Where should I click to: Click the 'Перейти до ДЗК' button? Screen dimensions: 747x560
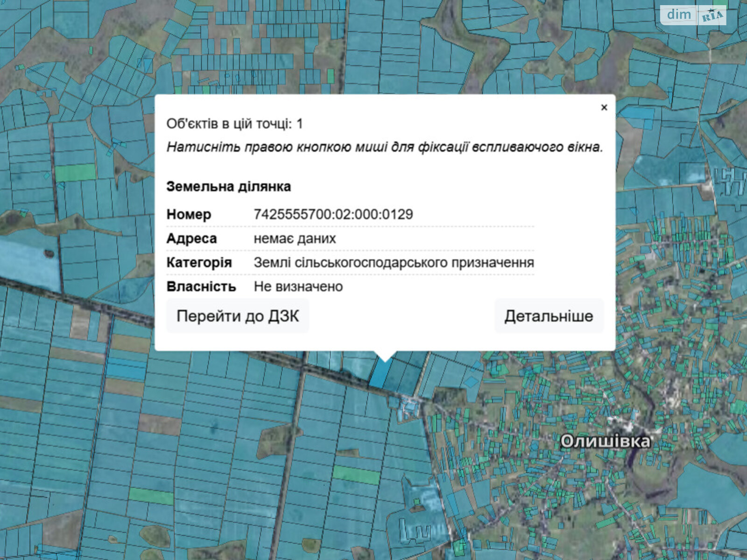tap(238, 316)
